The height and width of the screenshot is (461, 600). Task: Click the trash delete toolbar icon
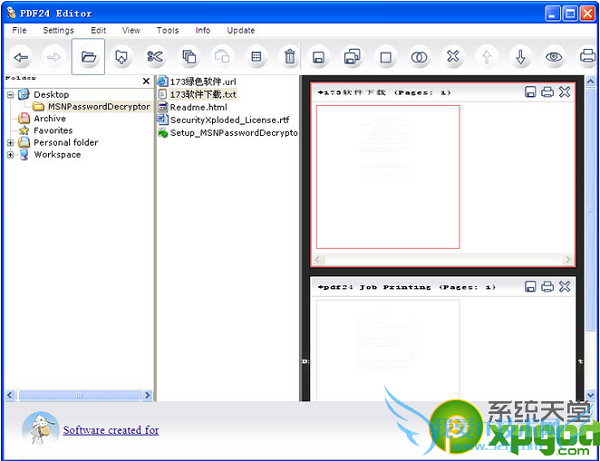point(290,57)
